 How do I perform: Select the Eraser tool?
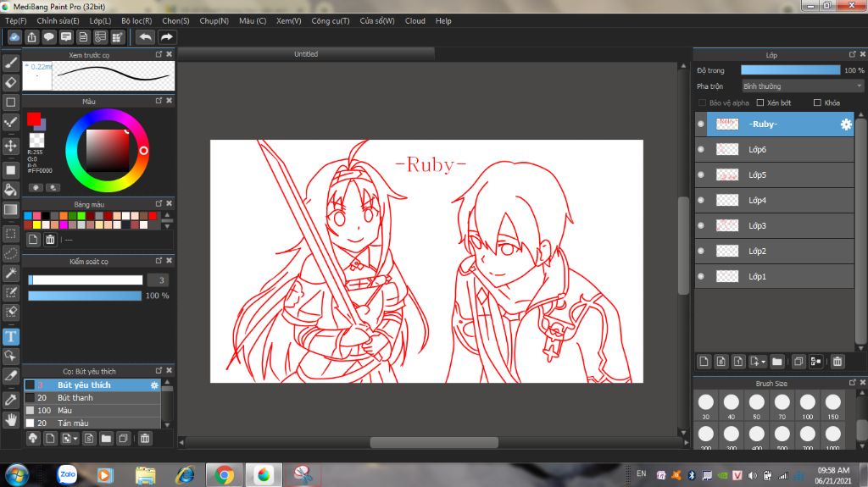pyautogui.click(x=10, y=82)
